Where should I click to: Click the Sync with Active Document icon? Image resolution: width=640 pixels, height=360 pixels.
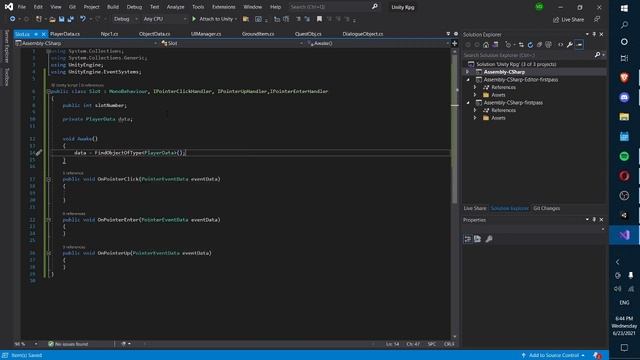tap(521, 44)
